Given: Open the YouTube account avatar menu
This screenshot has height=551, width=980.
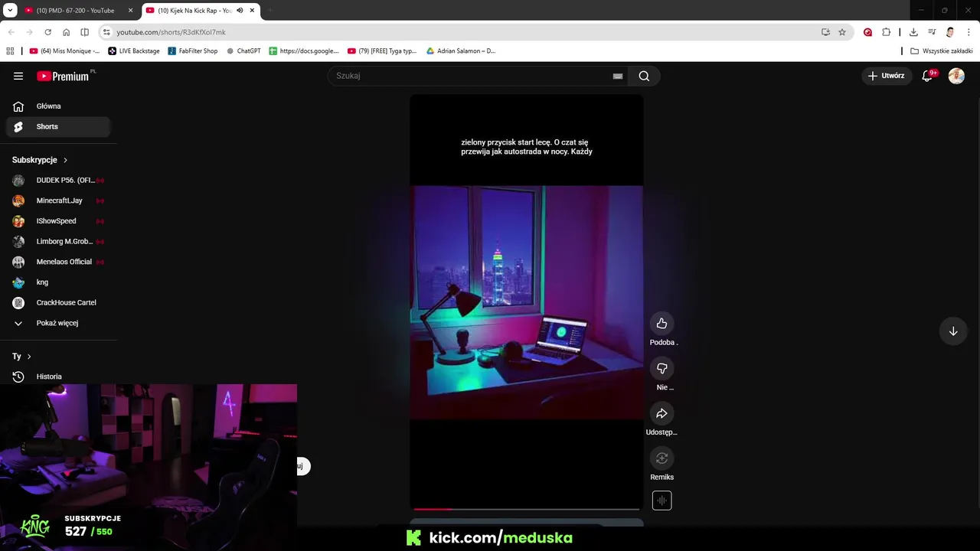Looking at the screenshot, I should pyautogui.click(x=956, y=76).
